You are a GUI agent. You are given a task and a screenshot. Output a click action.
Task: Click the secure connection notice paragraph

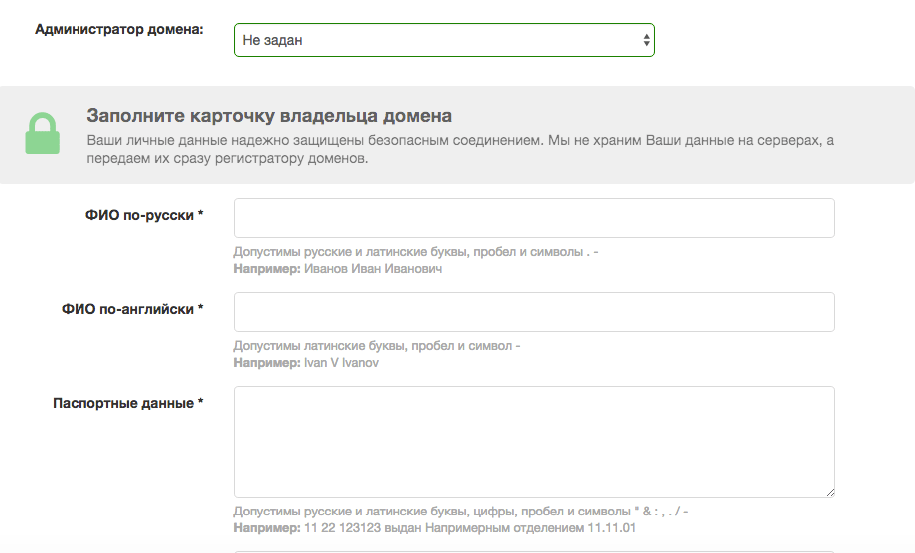(460, 149)
